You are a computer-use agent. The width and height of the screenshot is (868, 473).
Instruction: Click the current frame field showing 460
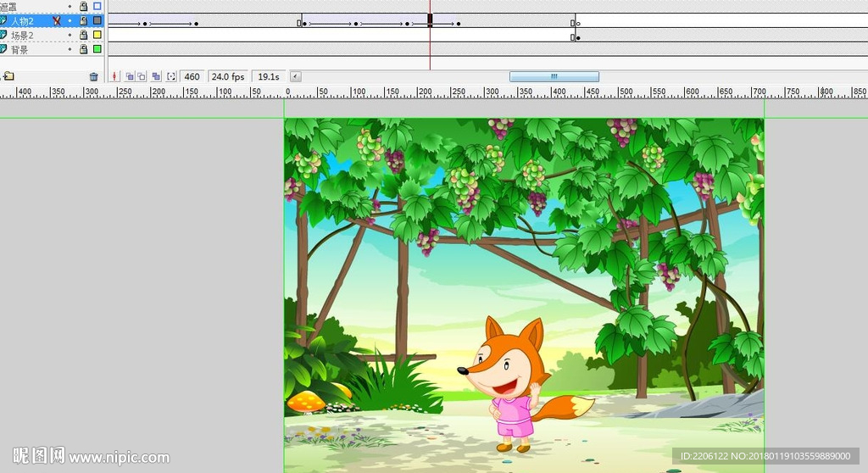pos(192,76)
